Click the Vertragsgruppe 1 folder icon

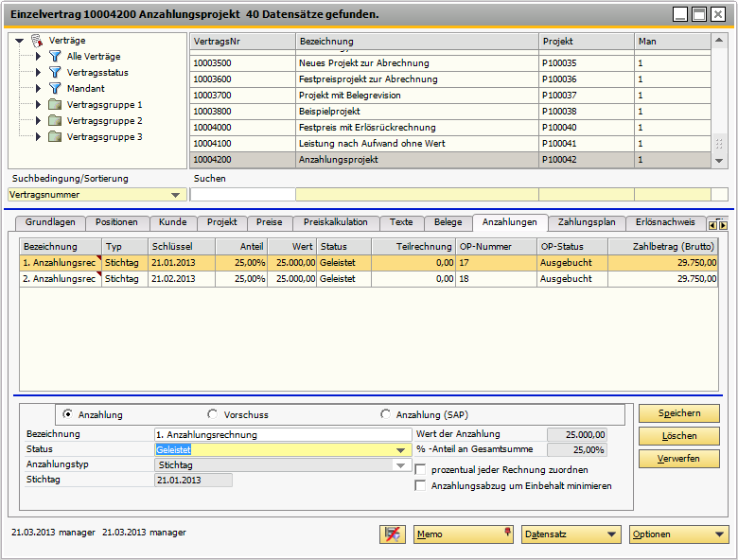[55, 105]
